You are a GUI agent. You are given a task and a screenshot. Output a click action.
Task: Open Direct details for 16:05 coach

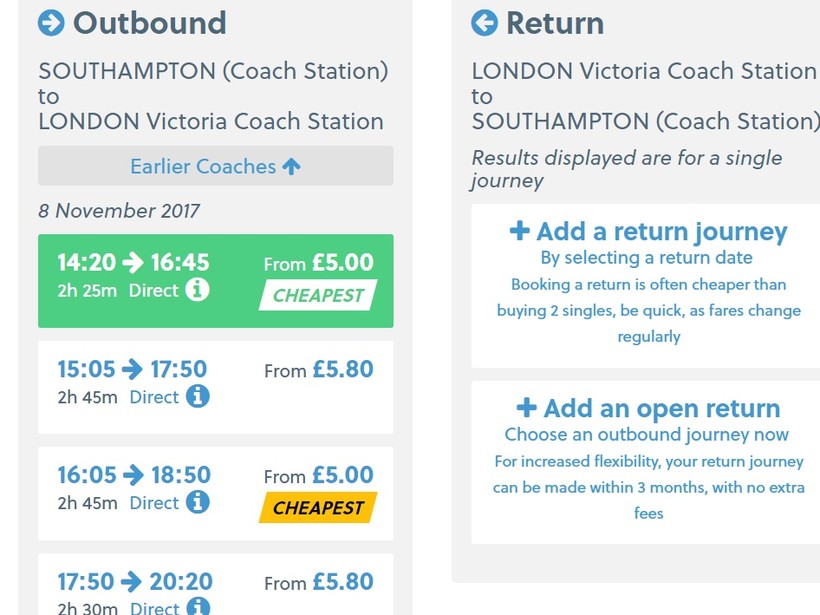tap(154, 503)
